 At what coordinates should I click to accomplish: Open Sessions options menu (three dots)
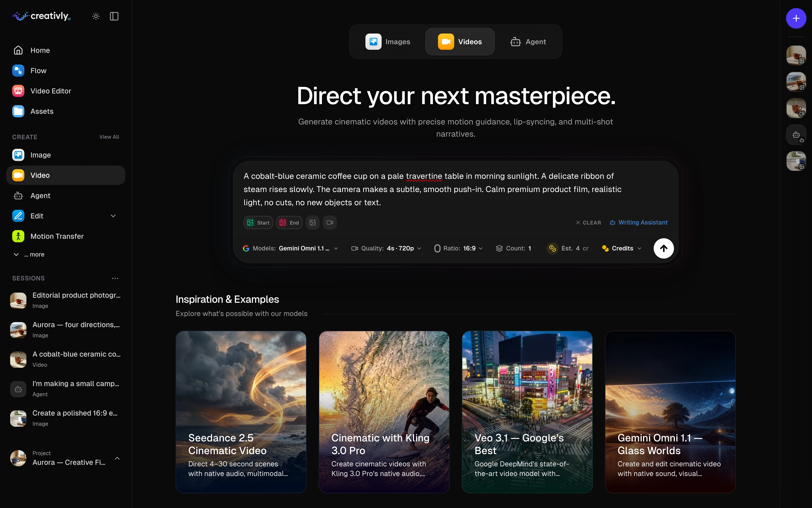115,278
